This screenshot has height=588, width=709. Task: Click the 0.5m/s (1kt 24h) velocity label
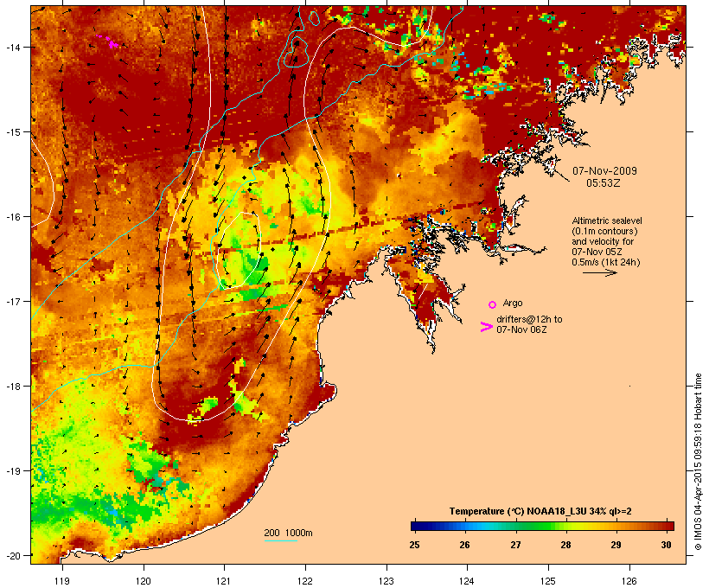coord(606,262)
